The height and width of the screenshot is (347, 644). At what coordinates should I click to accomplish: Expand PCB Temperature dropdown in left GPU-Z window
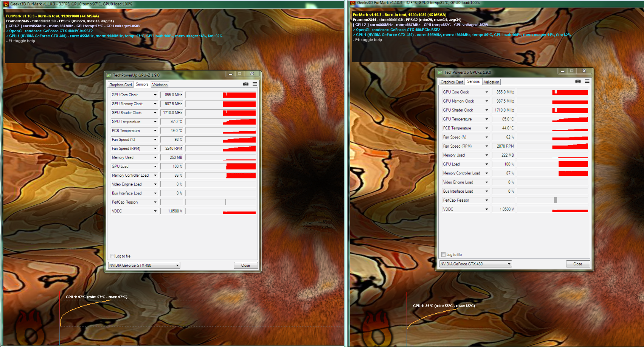[155, 131]
